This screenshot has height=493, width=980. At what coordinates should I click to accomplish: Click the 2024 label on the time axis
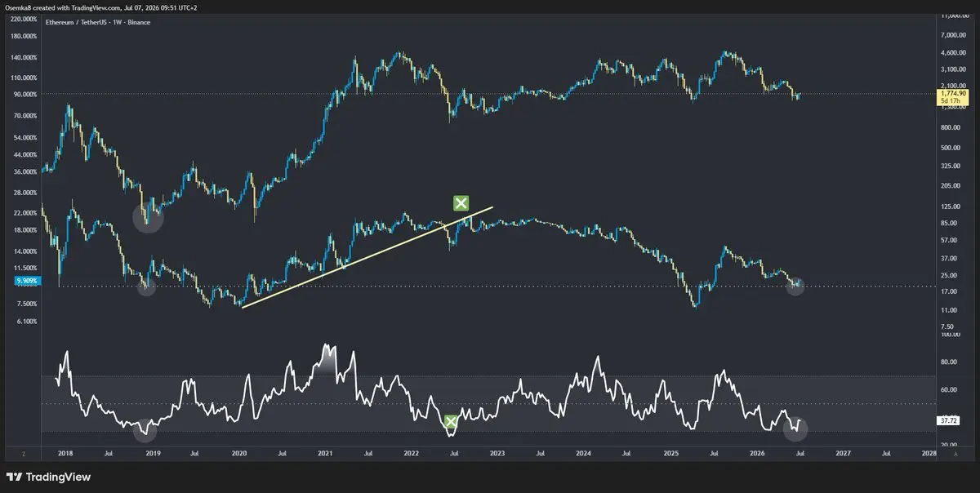(583, 453)
